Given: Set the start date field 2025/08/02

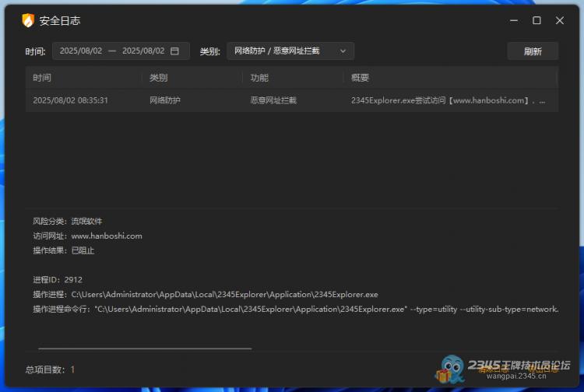Looking at the screenshot, I should (81, 51).
